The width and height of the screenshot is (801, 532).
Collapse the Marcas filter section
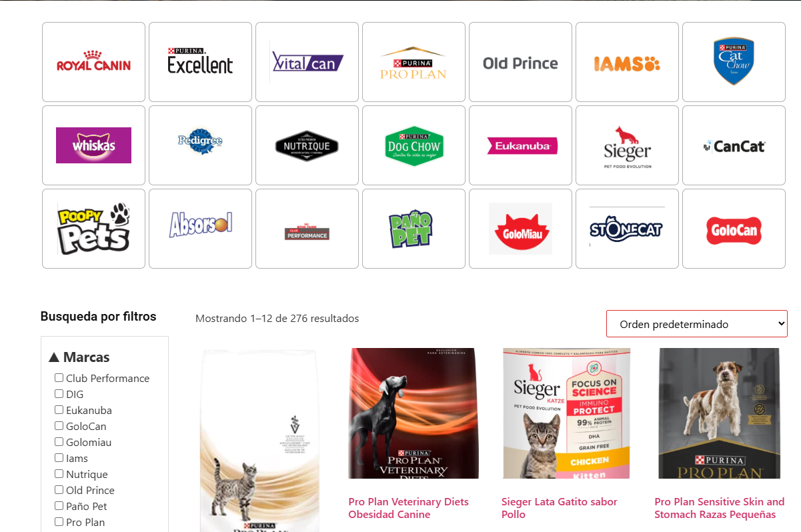pos(79,357)
